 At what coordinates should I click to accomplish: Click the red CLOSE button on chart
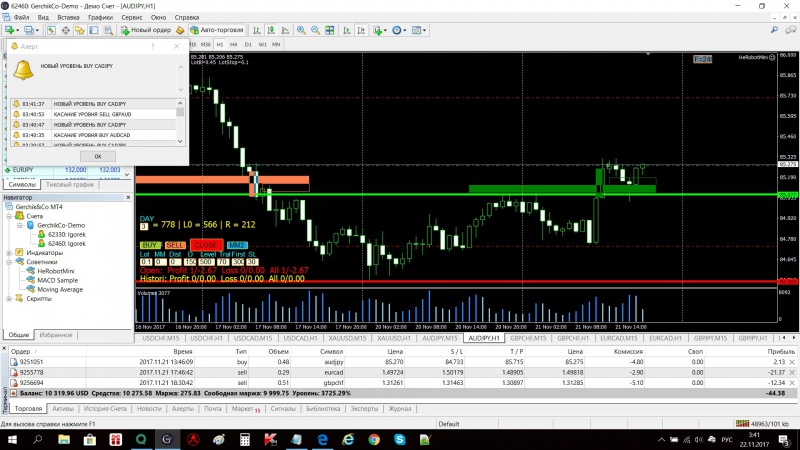(206, 245)
